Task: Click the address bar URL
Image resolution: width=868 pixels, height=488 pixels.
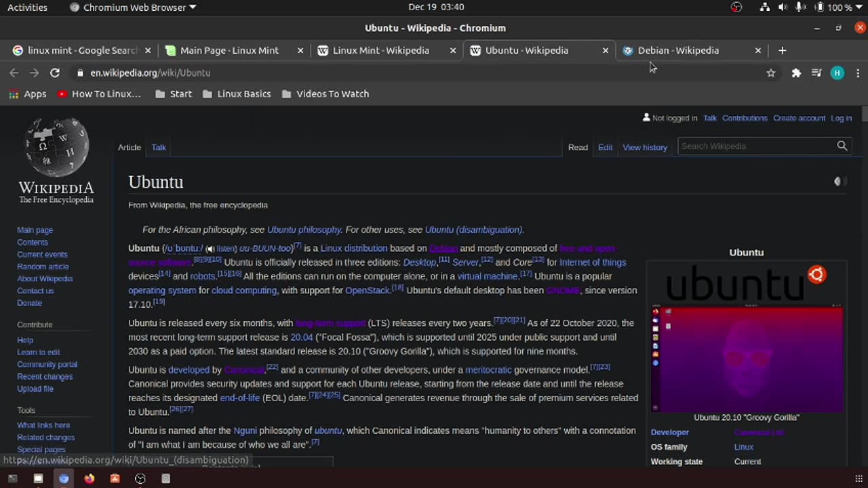Action: coord(151,73)
